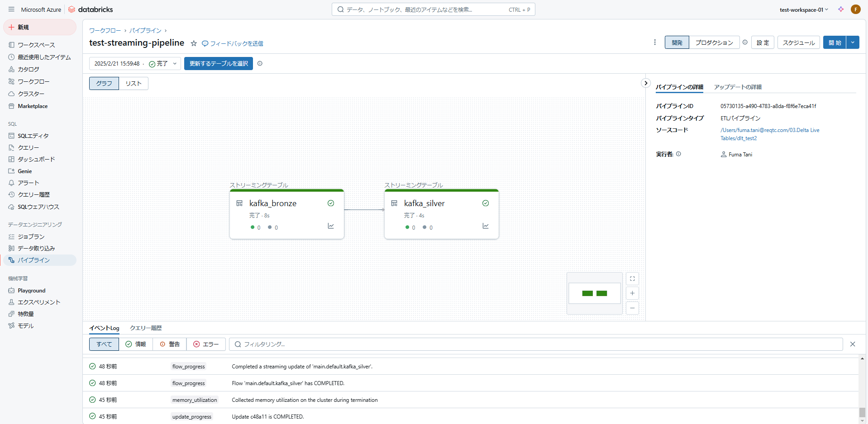Viewport: 868px width, 424px height.
Task: Open kafka_silver metrics chart icon
Action: coord(486,226)
